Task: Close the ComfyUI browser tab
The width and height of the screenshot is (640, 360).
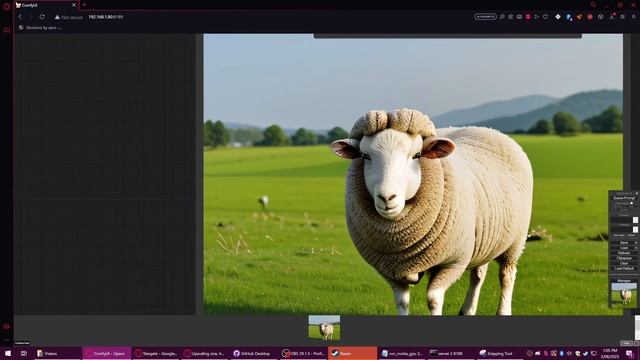Action: [74, 5]
